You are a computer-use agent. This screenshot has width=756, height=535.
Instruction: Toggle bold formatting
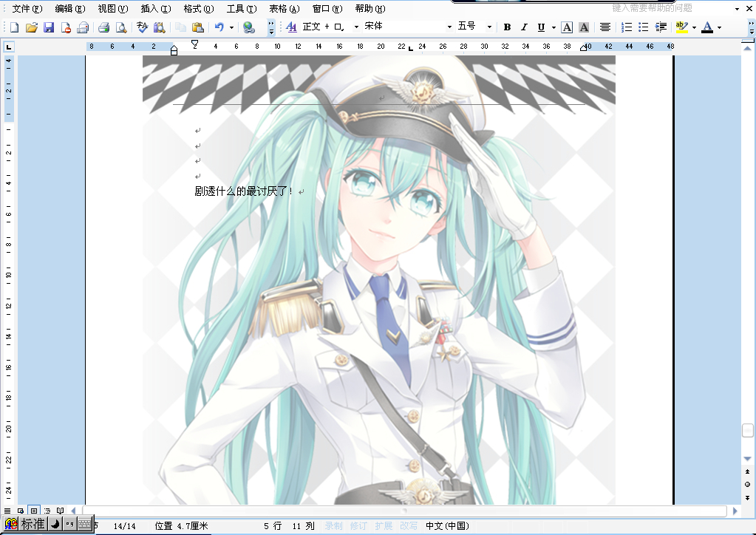(507, 27)
